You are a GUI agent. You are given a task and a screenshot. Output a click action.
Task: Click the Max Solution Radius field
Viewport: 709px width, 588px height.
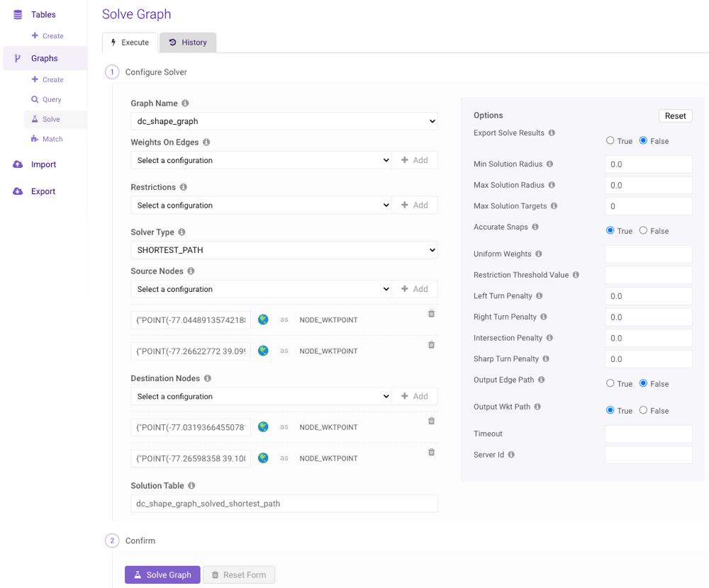(648, 185)
